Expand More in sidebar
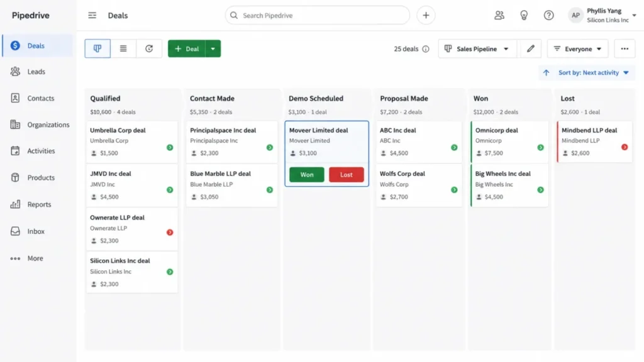The image size is (644, 362). point(35,258)
